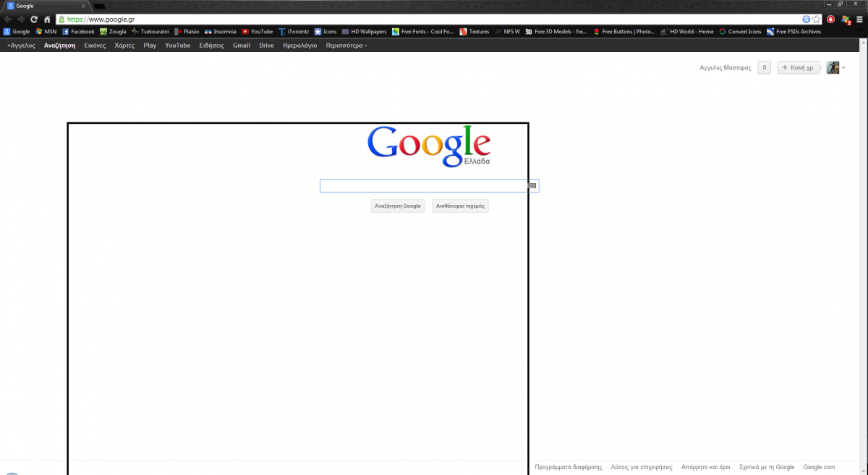Open the NFS W bookmark
This screenshot has width=868, height=475.
click(x=508, y=32)
